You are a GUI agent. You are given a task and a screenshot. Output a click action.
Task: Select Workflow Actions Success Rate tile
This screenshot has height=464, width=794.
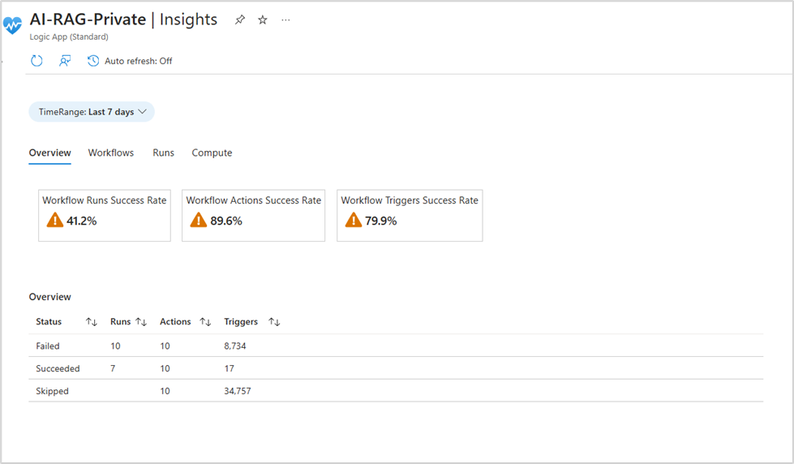(x=253, y=215)
